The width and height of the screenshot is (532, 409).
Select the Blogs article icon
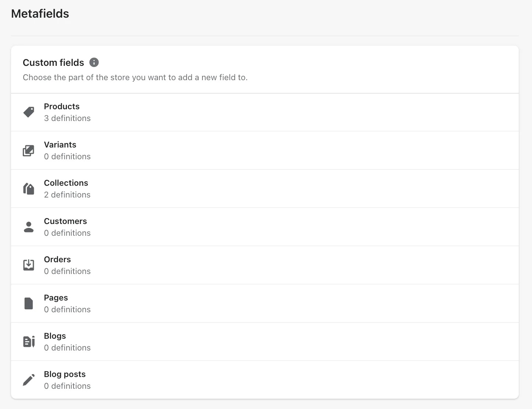[x=29, y=341]
